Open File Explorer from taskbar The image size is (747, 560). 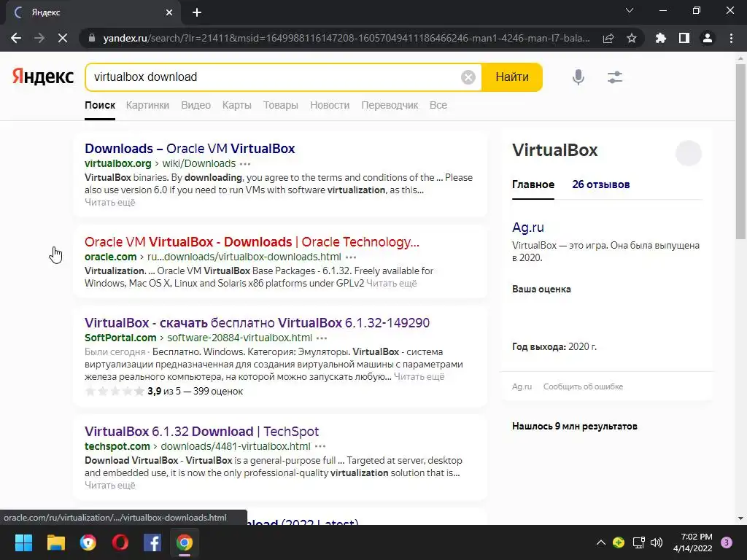pyautogui.click(x=55, y=542)
